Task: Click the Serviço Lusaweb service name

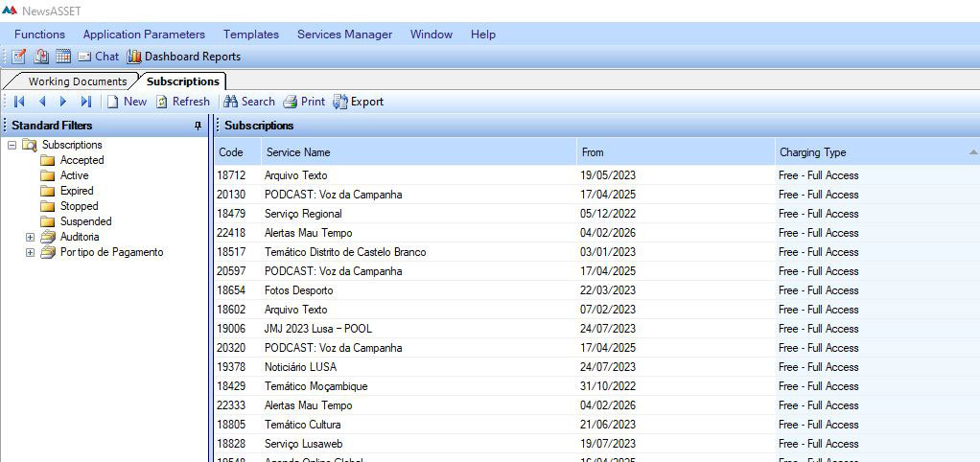Action: click(304, 444)
